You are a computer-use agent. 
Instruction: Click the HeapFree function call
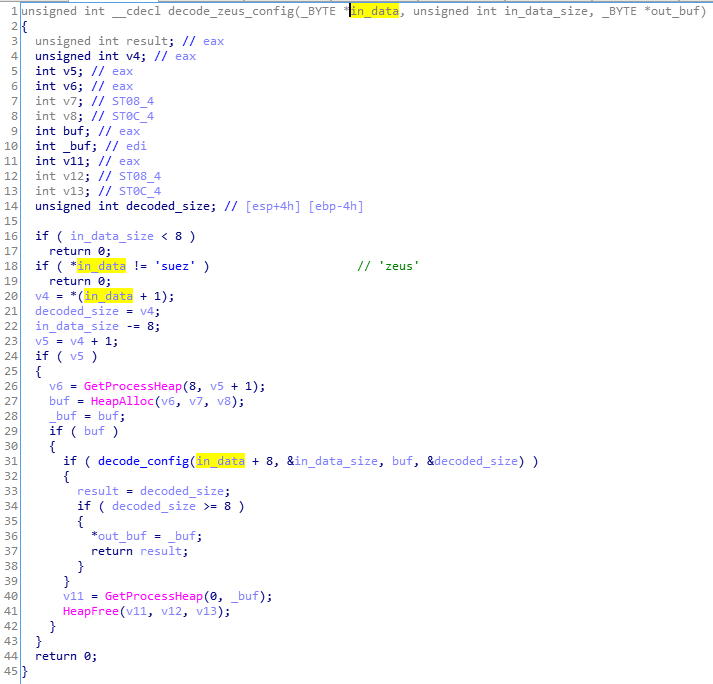[91, 612]
